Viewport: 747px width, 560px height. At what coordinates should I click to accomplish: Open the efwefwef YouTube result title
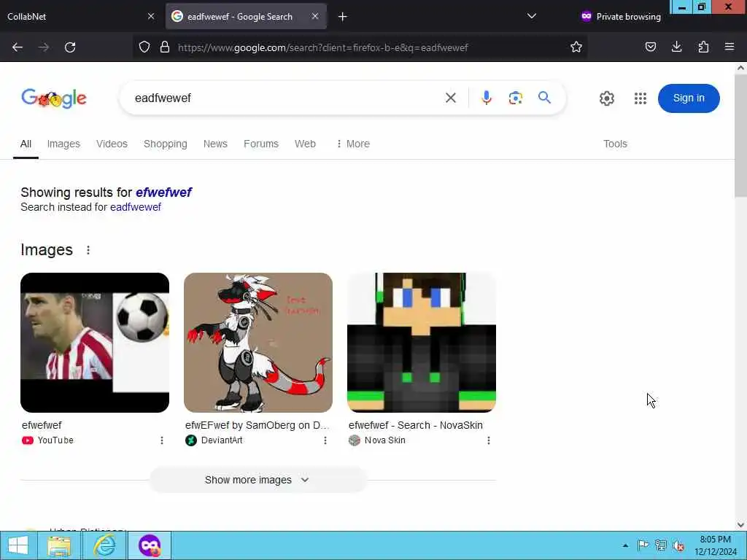42,425
